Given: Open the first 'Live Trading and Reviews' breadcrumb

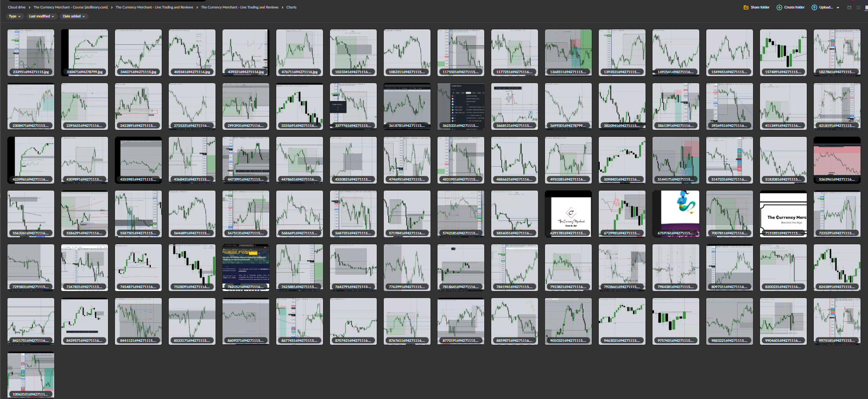Looking at the screenshot, I should [154, 7].
